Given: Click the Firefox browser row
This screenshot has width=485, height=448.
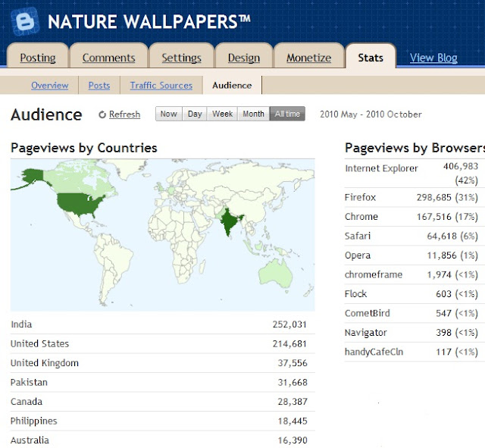Looking at the screenshot, I should (415, 197).
